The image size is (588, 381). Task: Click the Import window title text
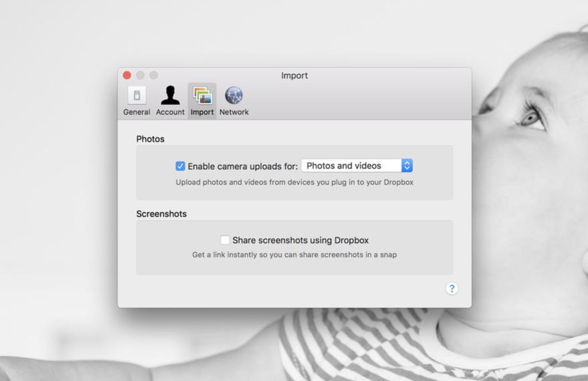coord(294,76)
